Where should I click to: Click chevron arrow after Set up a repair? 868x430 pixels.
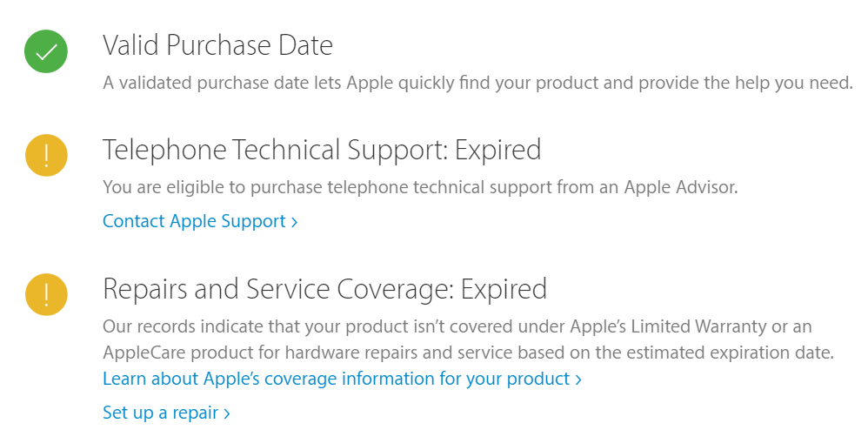pyautogui.click(x=227, y=413)
